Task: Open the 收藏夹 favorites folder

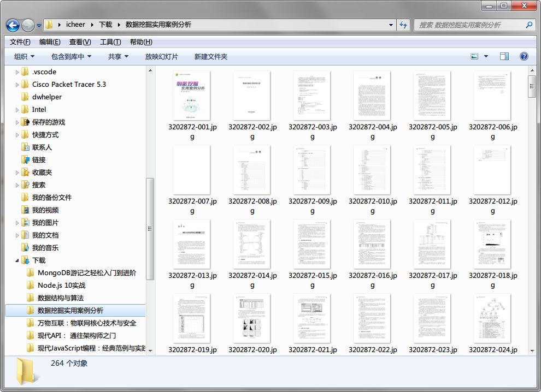Action: (x=42, y=173)
